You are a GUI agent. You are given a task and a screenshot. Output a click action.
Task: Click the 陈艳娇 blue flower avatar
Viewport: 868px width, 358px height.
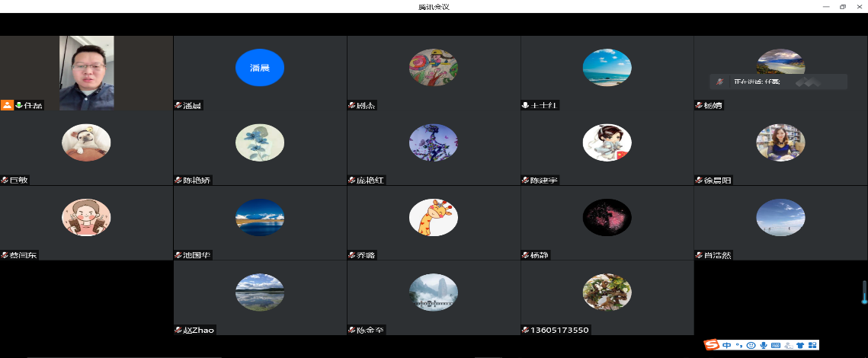click(x=260, y=142)
